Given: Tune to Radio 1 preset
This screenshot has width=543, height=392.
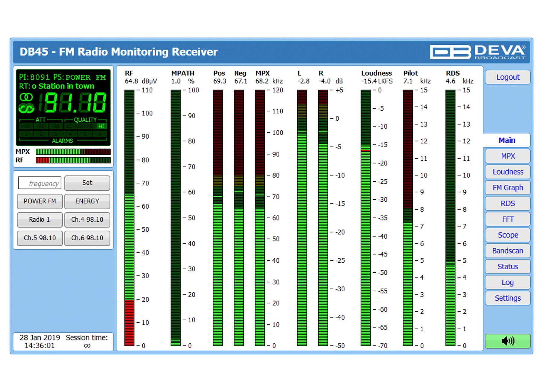Looking at the screenshot, I should 40,220.
